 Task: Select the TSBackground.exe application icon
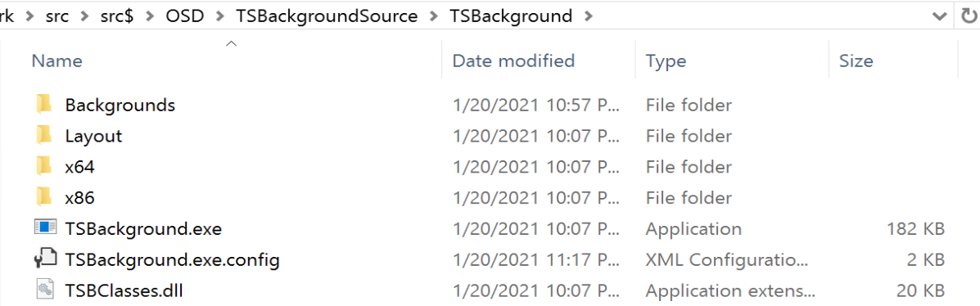pyautogui.click(x=44, y=228)
